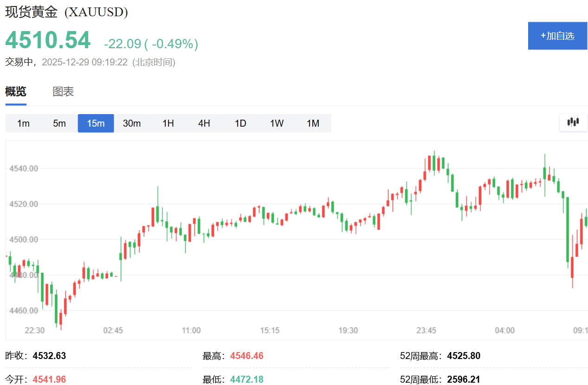Screen dimensions: 588x385
Task: Open the candlestick chart type icon
Action: click(x=573, y=122)
